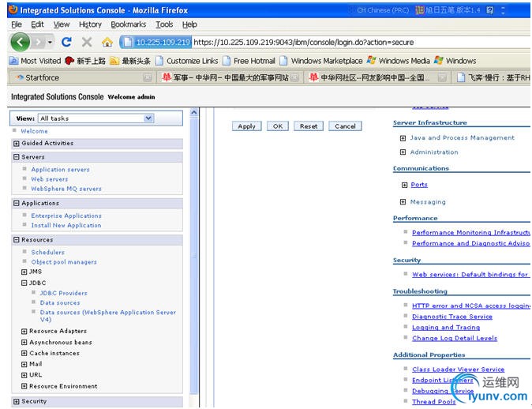Expand the Ports section
This screenshot has height=409, width=532.
404,185
